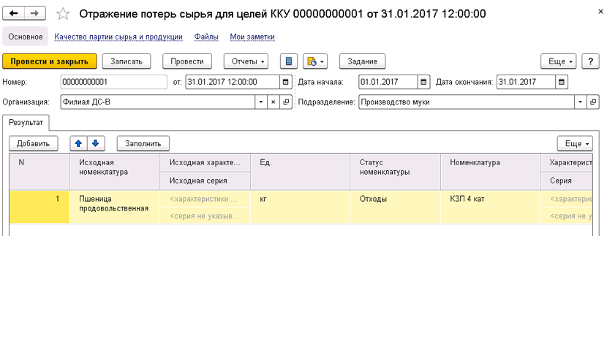Viewport: 607px width, 364px height.
Task: Click the Исходная номенклатура column header
Action: (115, 172)
